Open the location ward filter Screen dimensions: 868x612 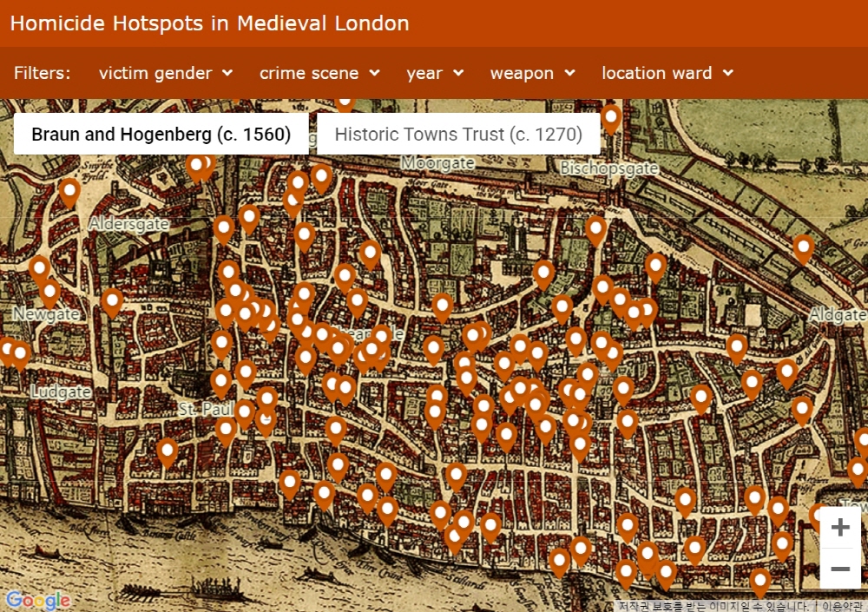[667, 73]
